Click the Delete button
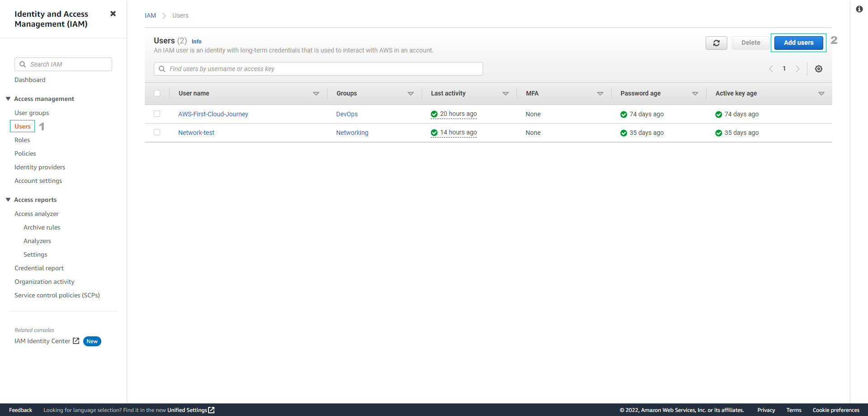This screenshot has height=416, width=868. pyautogui.click(x=751, y=43)
